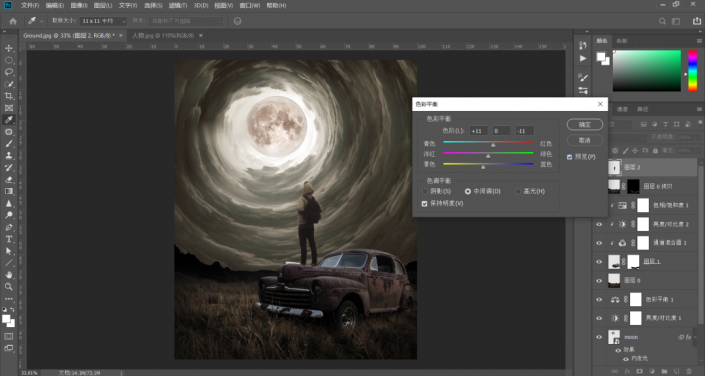Select the Gradient tool

[9, 191]
